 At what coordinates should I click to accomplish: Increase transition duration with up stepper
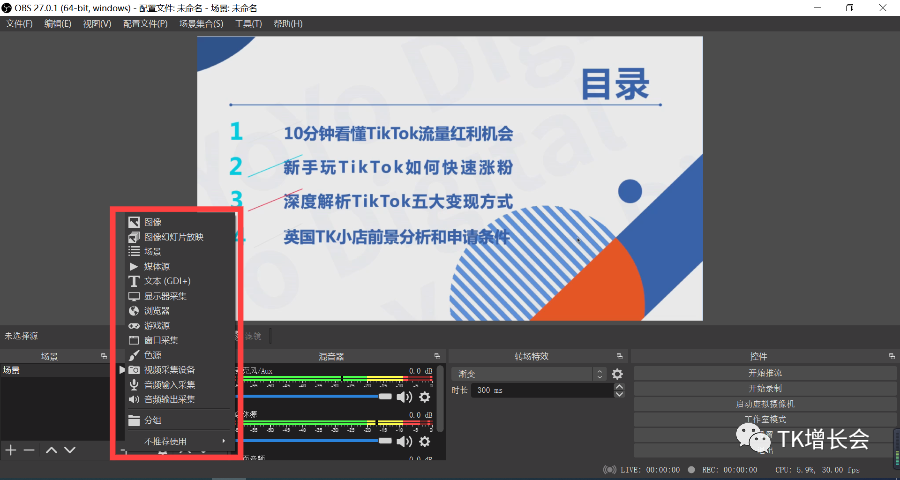pos(619,387)
